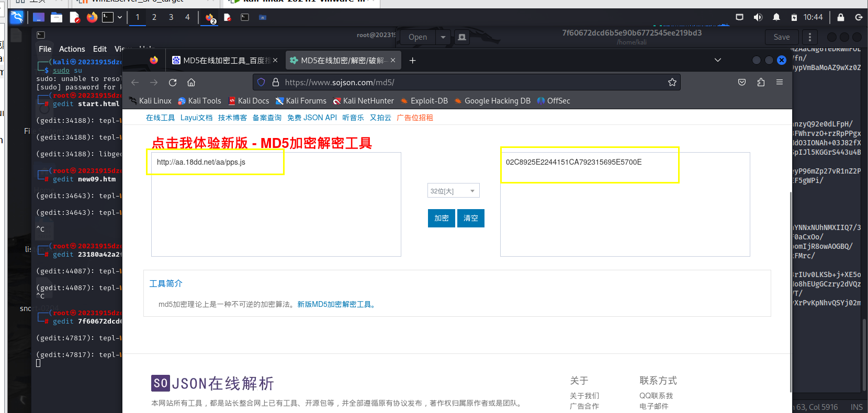Click the 加密 encrypt button

442,218
